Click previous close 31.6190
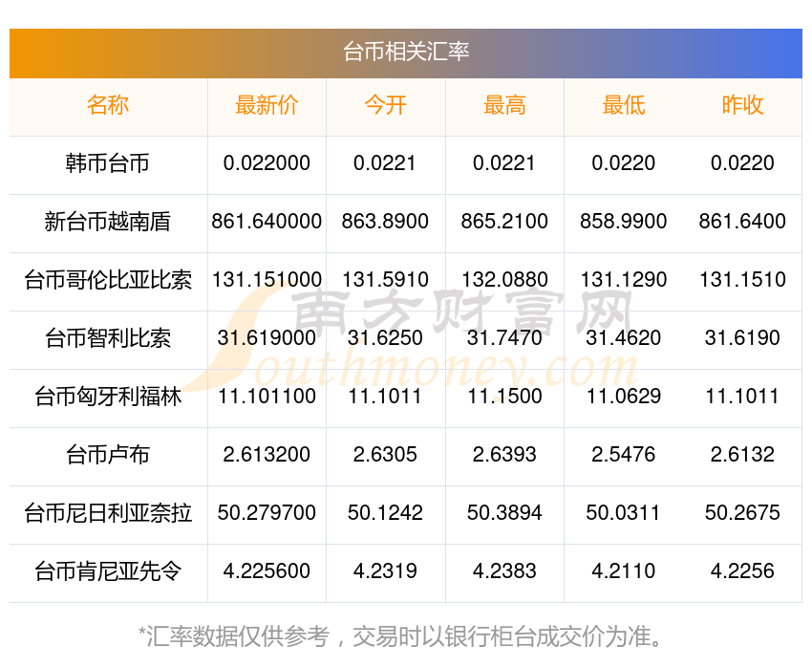Screen dimensions: 812x667 [x=742, y=338]
